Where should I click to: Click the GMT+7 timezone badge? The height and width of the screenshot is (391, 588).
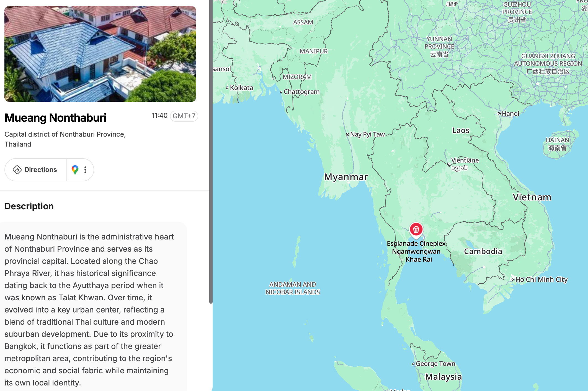pos(184,116)
